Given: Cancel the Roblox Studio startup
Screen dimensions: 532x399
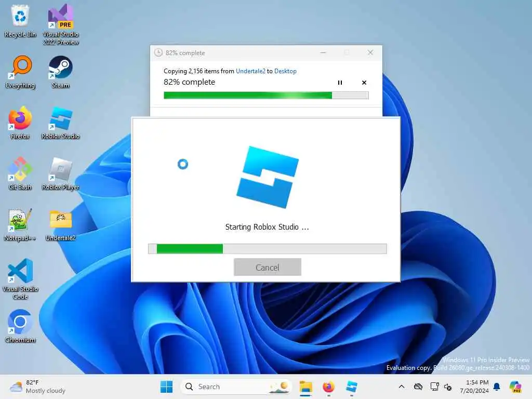Looking at the screenshot, I should 268,267.
